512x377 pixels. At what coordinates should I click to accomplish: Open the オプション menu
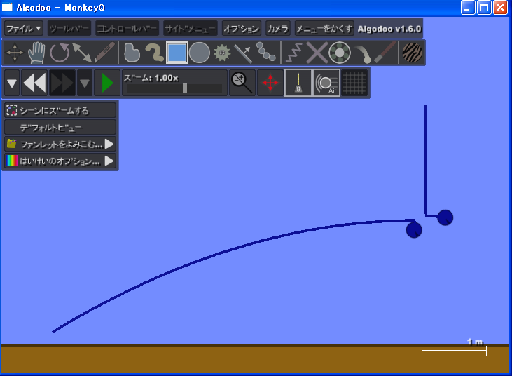241,29
